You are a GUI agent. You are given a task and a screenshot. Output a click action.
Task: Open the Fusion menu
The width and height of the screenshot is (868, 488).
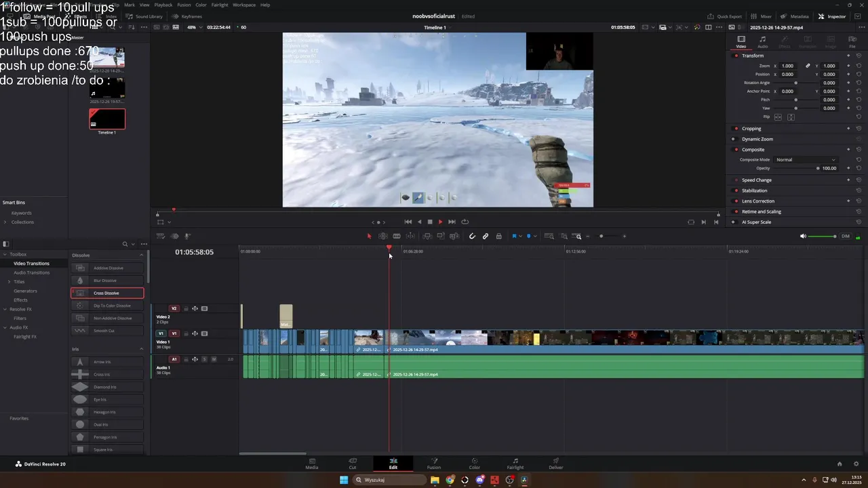click(x=184, y=5)
